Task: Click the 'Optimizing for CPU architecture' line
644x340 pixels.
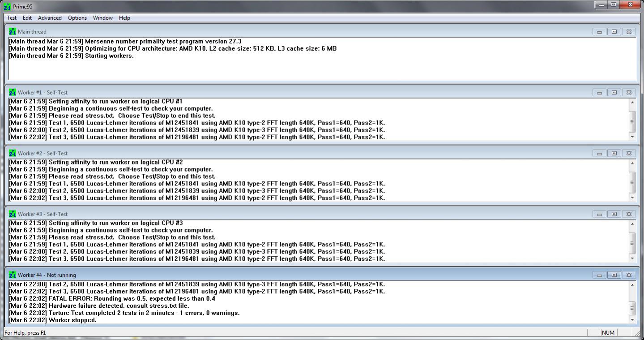Action: (173, 49)
